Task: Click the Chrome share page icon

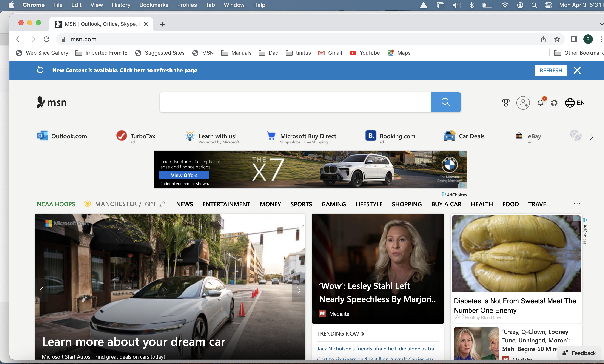Action: 543,39
